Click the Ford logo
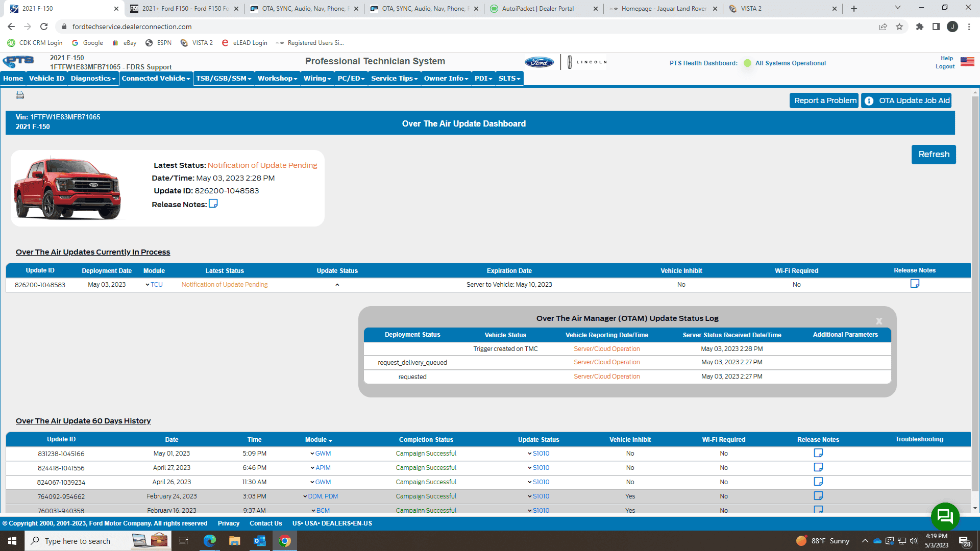The width and height of the screenshot is (980, 551). (539, 62)
